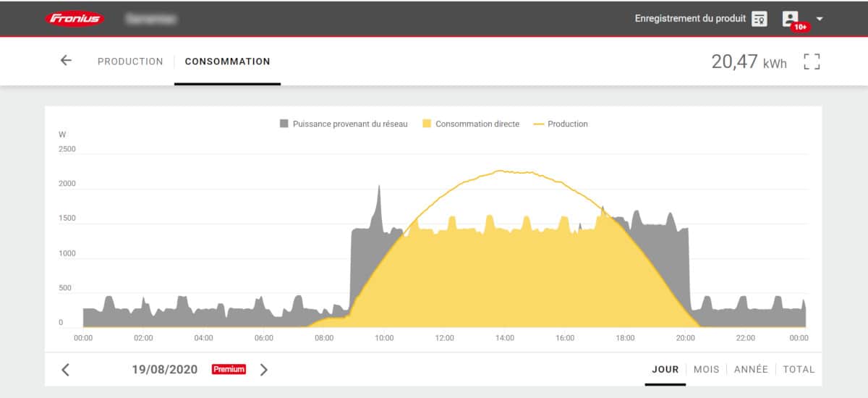The width and height of the screenshot is (868, 398).
Task: Click the Fronius logo
Action: point(75,19)
